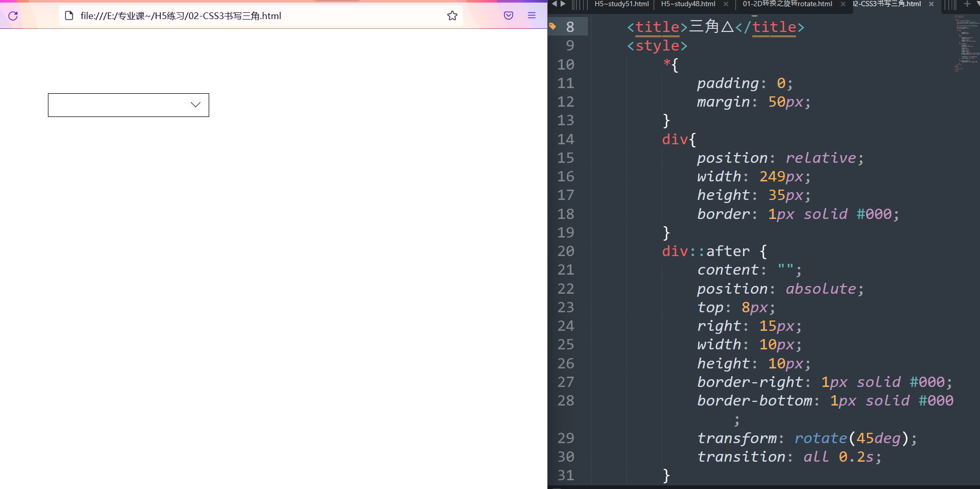Click the 'padding: 0' declaration
This screenshot has height=489, width=980.
point(745,83)
